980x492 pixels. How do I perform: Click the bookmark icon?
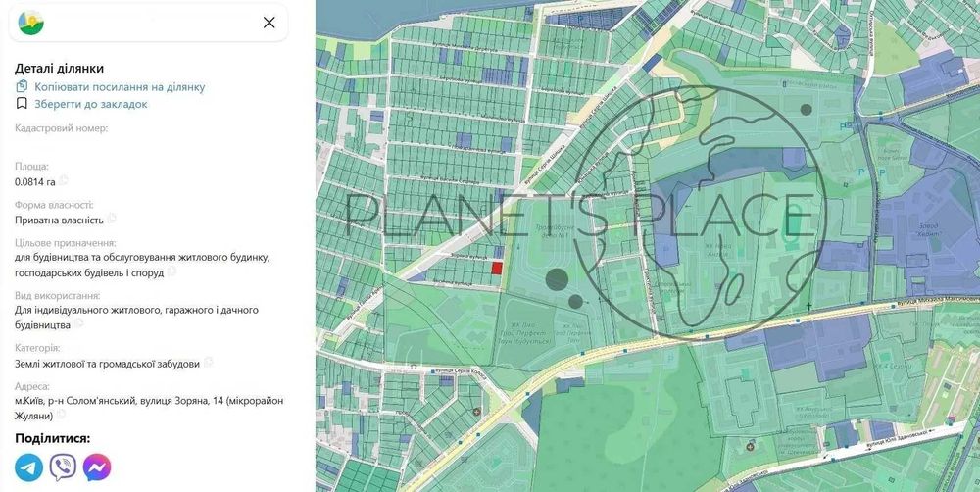(x=22, y=103)
